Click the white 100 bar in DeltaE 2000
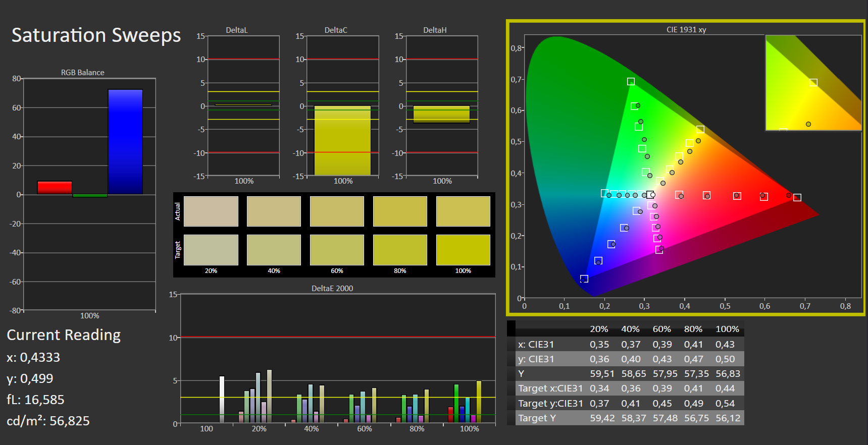The height and width of the screenshot is (445, 868). point(222,400)
